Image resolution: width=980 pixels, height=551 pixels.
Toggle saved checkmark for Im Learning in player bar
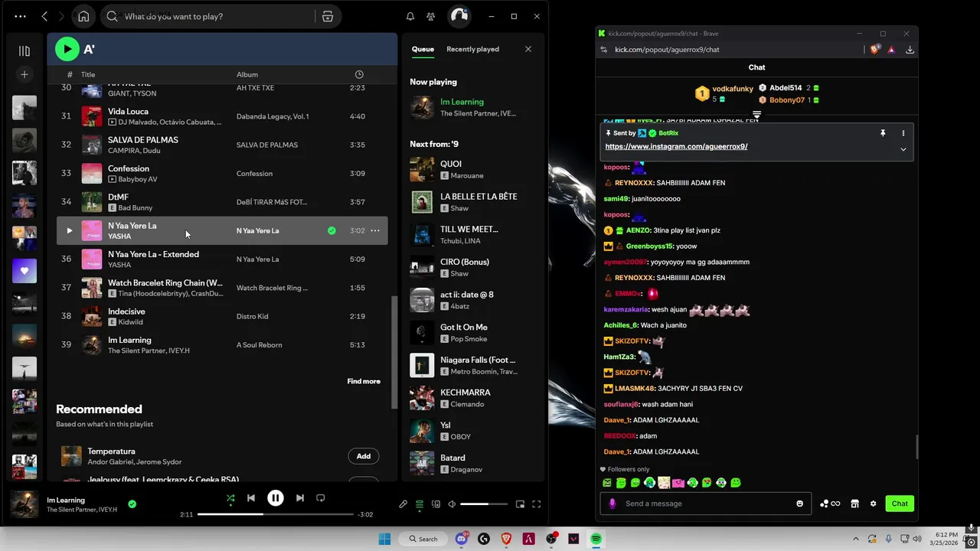tap(132, 504)
